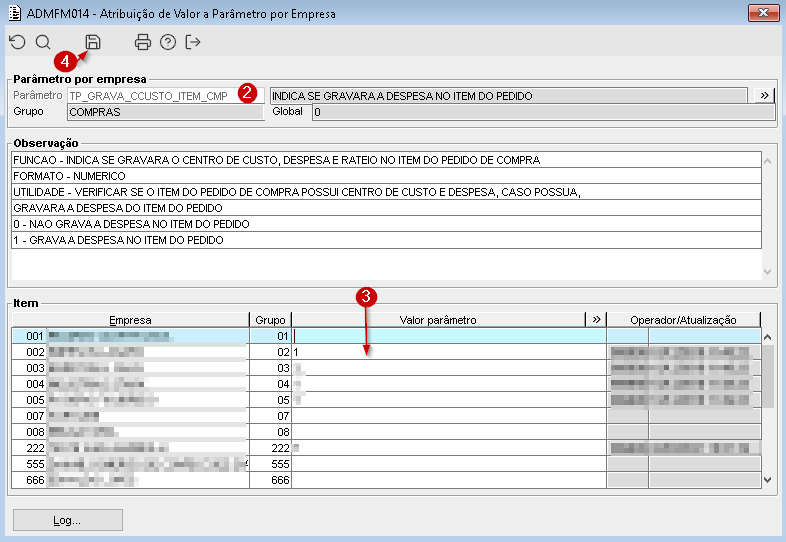Select empresa code 555 row
This screenshot has height=542, width=786.
(x=29, y=464)
